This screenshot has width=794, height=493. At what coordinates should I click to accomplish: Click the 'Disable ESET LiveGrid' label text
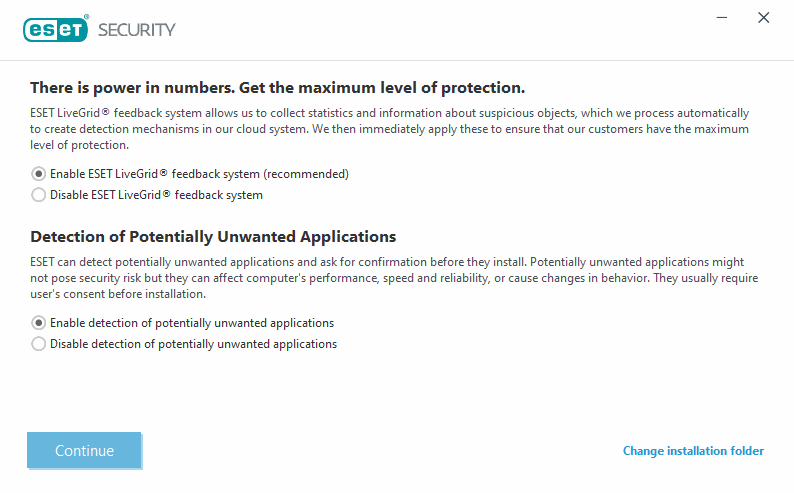click(x=156, y=195)
